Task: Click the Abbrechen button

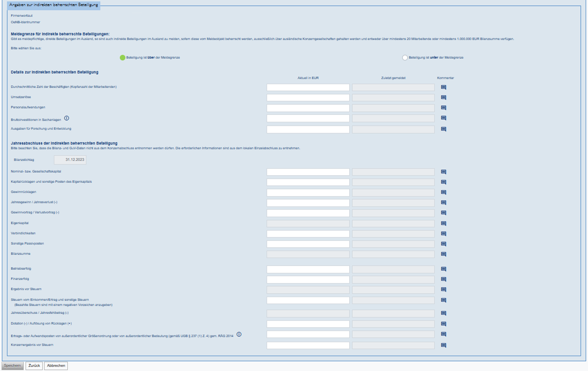Action: pyautogui.click(x=56, y=366)
